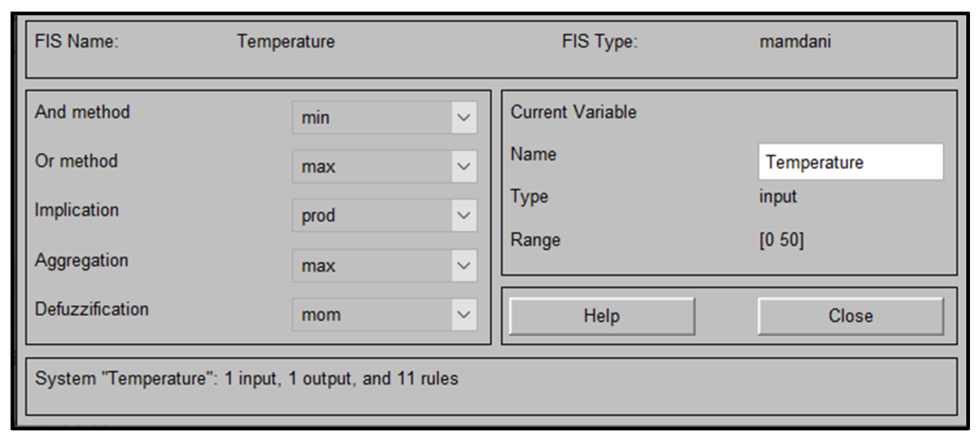Click the range value [0 50]
Screen dimensions: 980x442
pos(781,240)
